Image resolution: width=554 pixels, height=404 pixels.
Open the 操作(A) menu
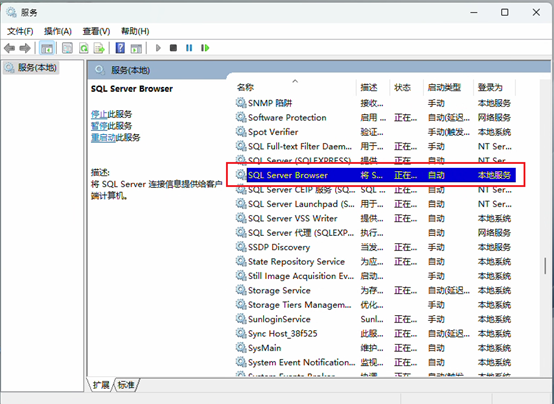pyautogui.click(x=58, y=31)
